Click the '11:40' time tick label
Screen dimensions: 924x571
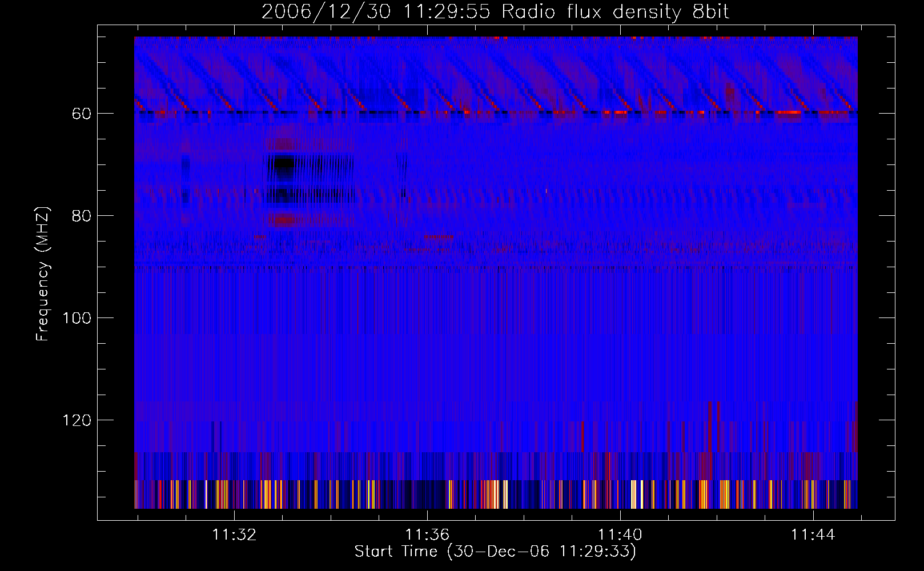coord(620,535)
